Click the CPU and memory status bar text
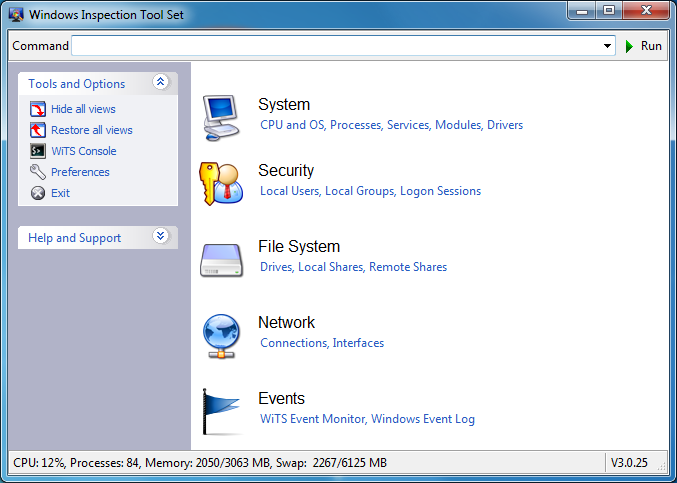Viewport: 677px width, 483px height. coord(200,463)
